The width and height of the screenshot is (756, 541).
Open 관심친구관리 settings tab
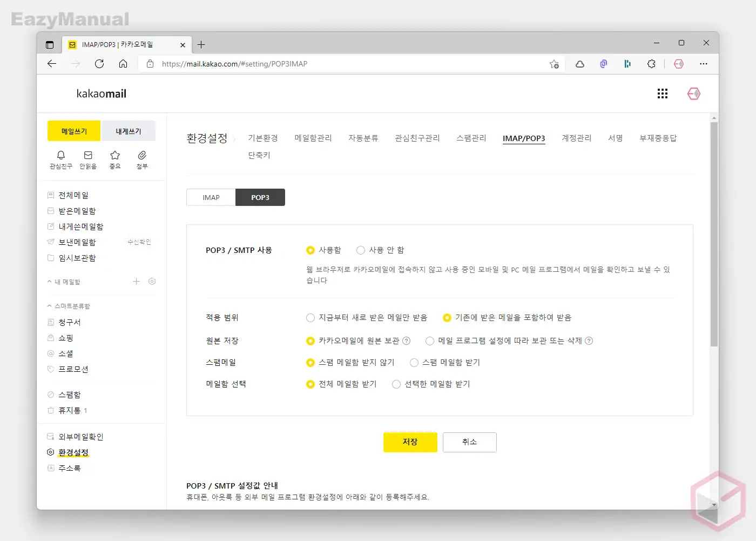pyautogui.click(x=417, y=138)
